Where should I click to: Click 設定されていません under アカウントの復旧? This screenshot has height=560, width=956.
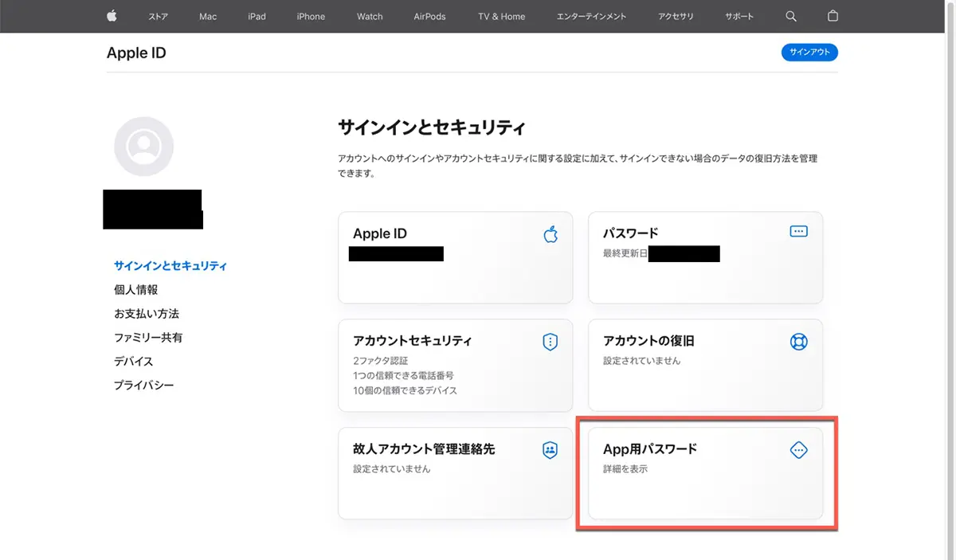click(x=642, y=361)
